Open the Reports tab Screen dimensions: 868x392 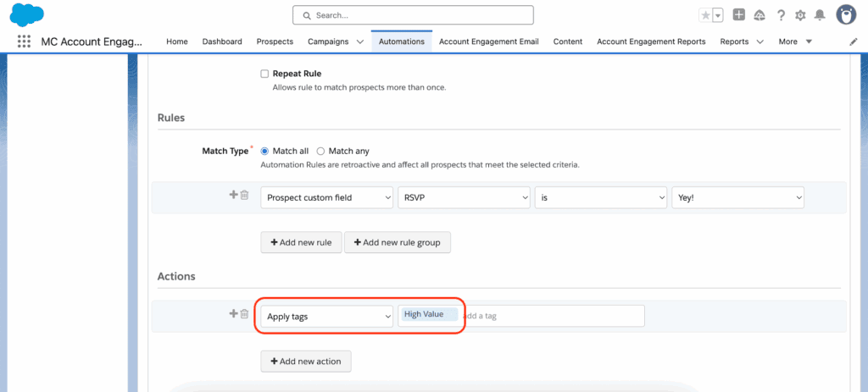(734, 41)
